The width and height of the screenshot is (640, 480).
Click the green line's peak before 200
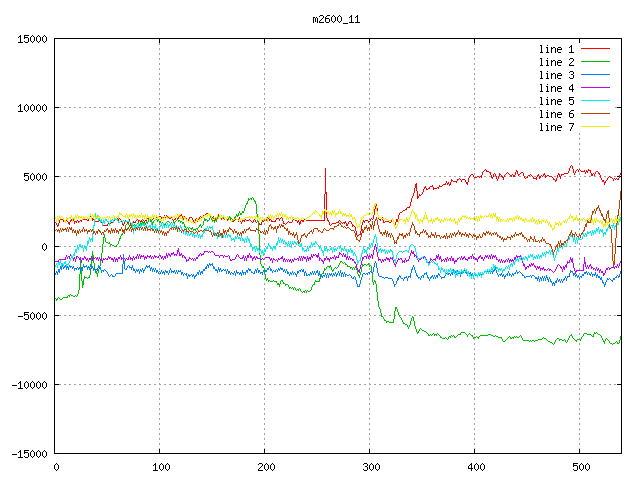[x=251, y=198]
